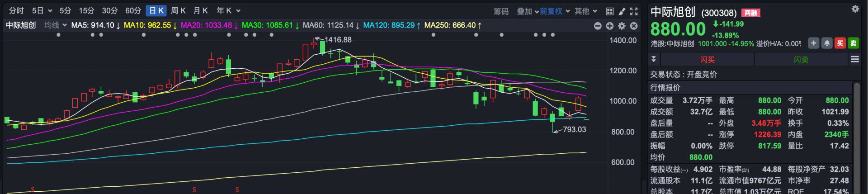Viewport: 868px width, 194px height.
Task: Click the 涨停 1226.39 value
Action: [x=767, y=134]
